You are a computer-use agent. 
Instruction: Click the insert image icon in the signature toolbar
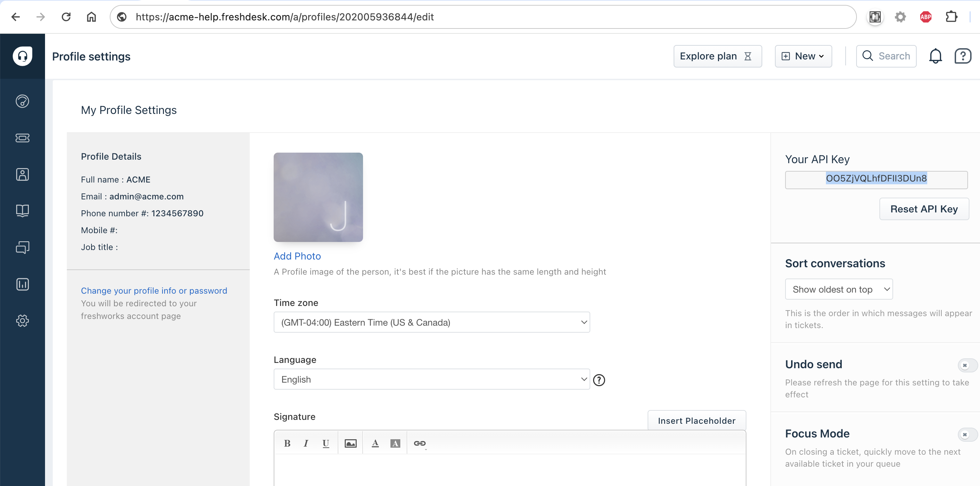click(350, 443)
